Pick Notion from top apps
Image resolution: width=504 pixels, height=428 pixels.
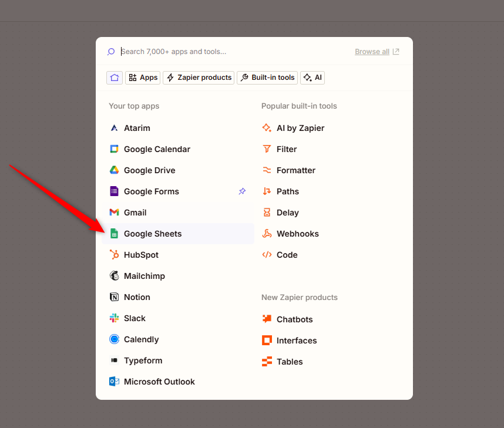137,297
